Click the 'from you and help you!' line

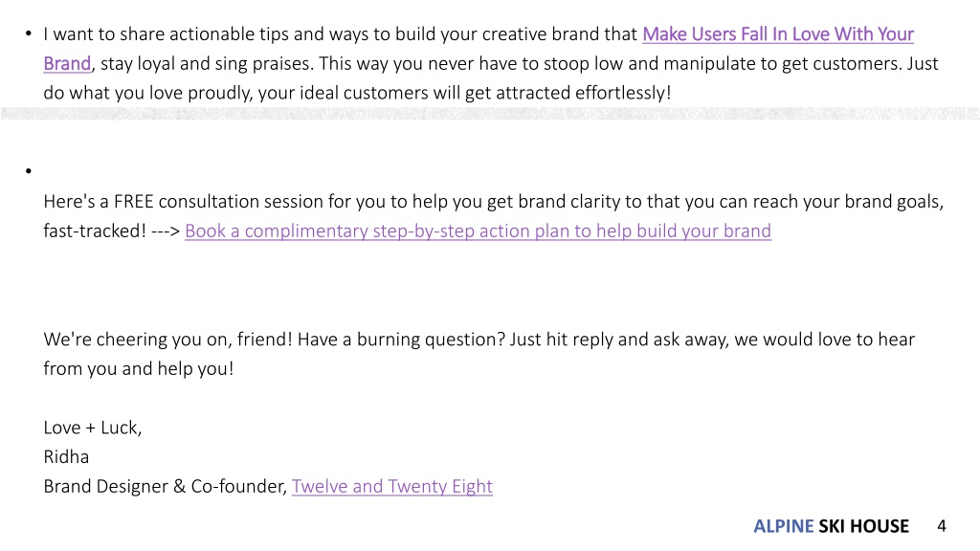tap(138, 368)
